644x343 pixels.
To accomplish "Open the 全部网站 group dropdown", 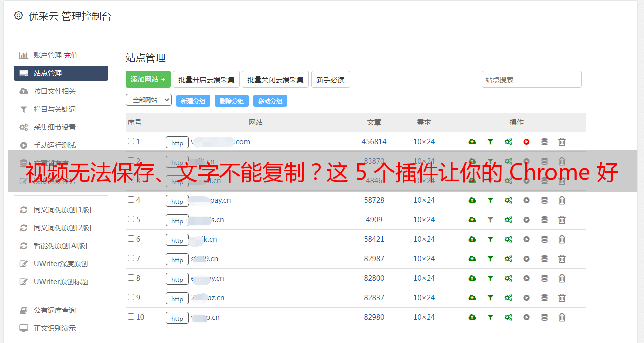I will point(149,100).
